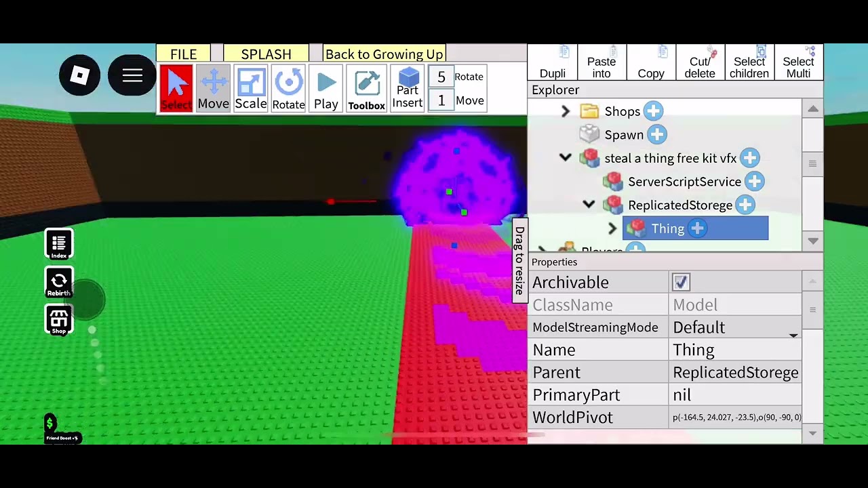Click the Cut/delete button
The height and width of the screenshot is (488, 868).
pyautogui.click(x=700, y=63)
